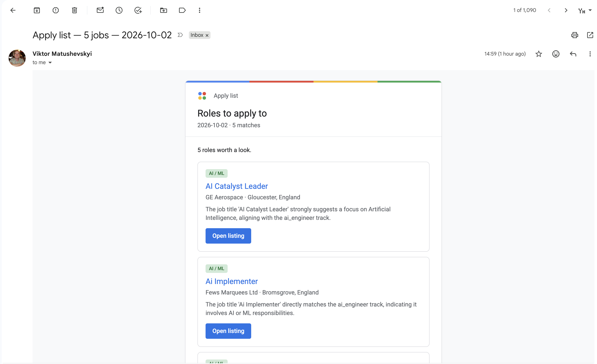597x364 pixels.
Task: Click Open listing for AI Catalyst Leader
Action: coord(228,236)
